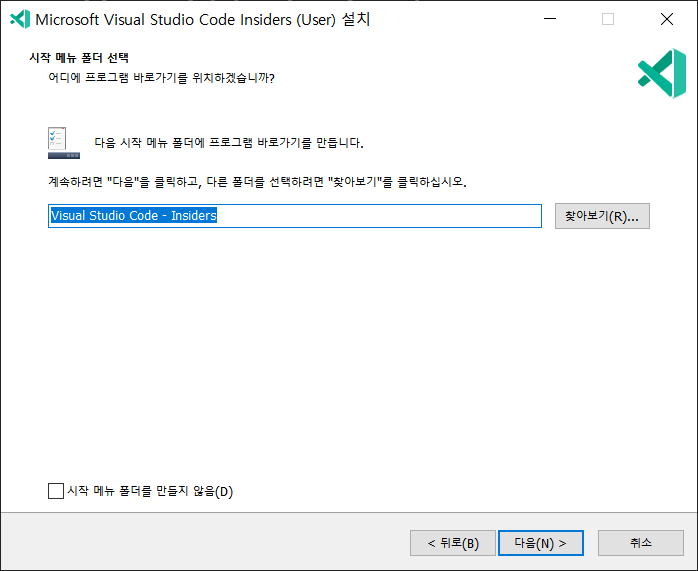
Task: Open folder browser via 찾아보기(R)... button
Action: pyautogui.click(x=602, y=216)
